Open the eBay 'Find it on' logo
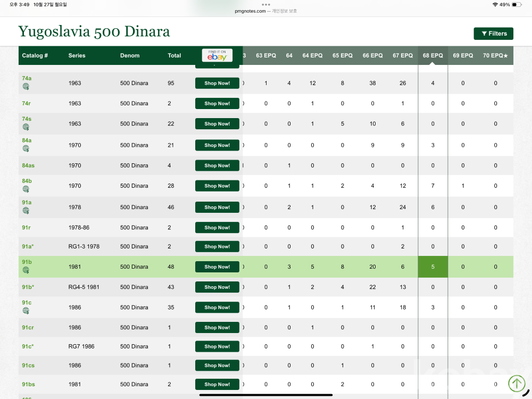Screen dimensions: 532x399 [x=217, y=55]
